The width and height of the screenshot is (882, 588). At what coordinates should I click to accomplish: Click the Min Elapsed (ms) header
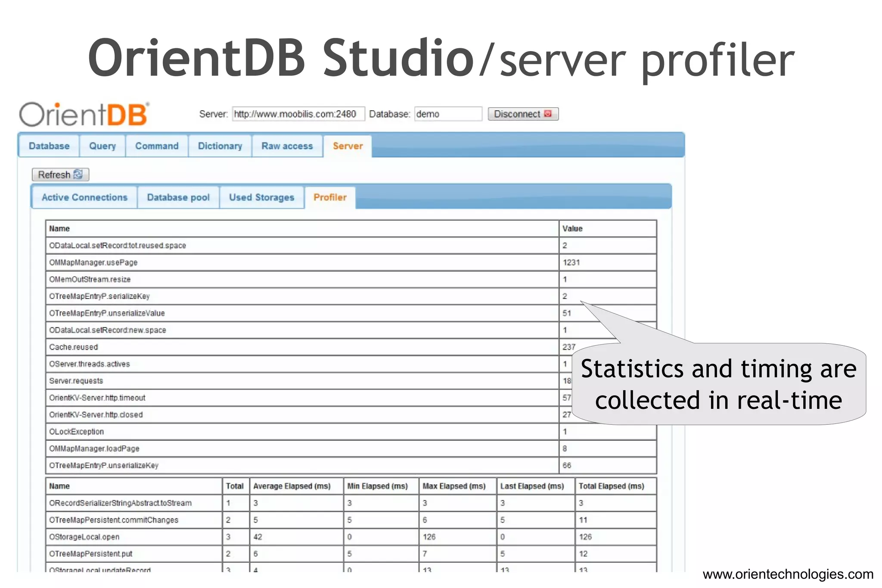click(381, 486)
